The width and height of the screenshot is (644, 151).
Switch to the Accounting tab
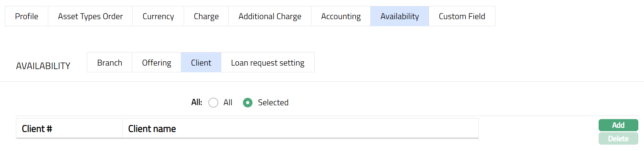[341, 16]
